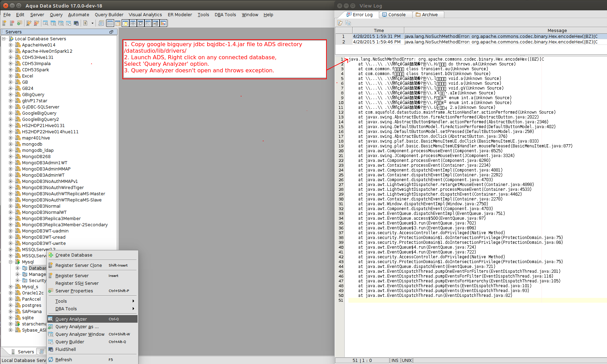Select the MongoDB3NoAuthWiredTiger server
The image size is (607, 364).
pos(53,187)
